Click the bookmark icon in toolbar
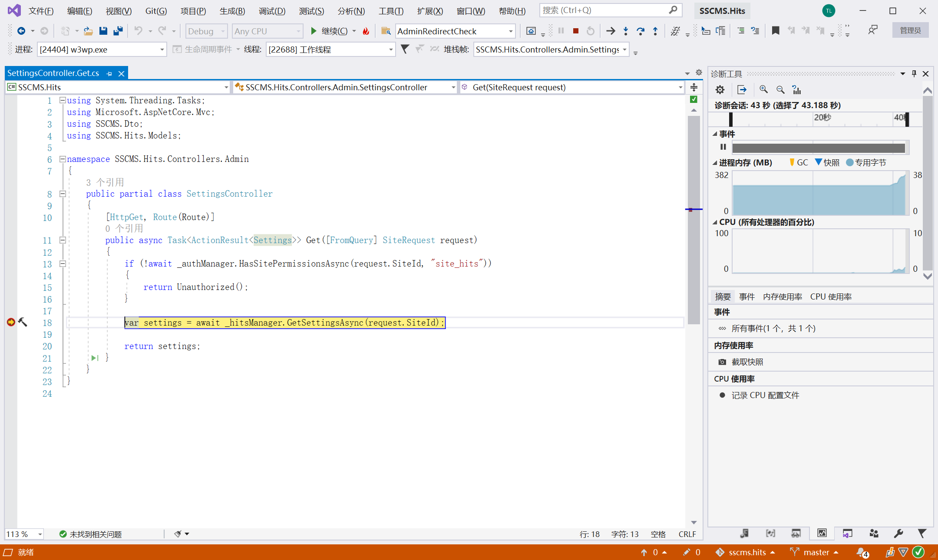This screenshot has width=938, height=560. point(775,31)
